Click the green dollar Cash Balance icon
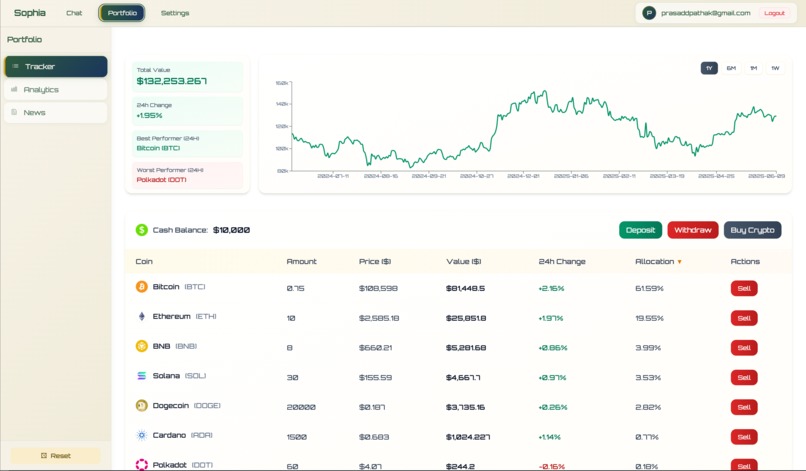The height and width of the screenshot is (471, 806). coord(141,230)
